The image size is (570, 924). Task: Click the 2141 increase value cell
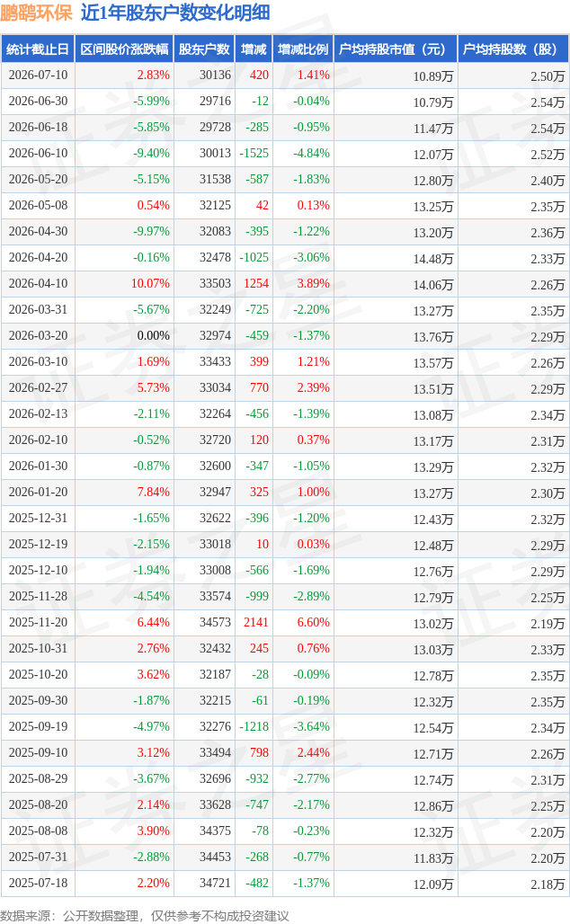(x=256, y=622)
